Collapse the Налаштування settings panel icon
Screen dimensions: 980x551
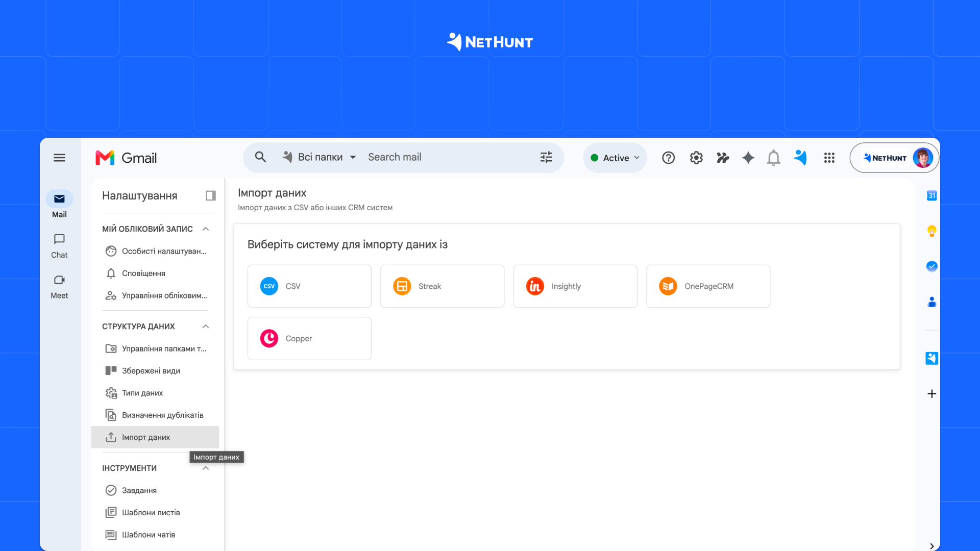click(x=210, y=195)
